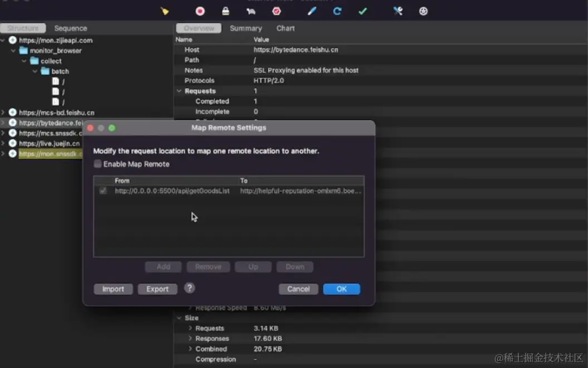The width and height of the screenshot is (588, 368).
Task: Select the http://0.0.0.0:5500/api/getGoodsList From cell
Action: (172, 191)
